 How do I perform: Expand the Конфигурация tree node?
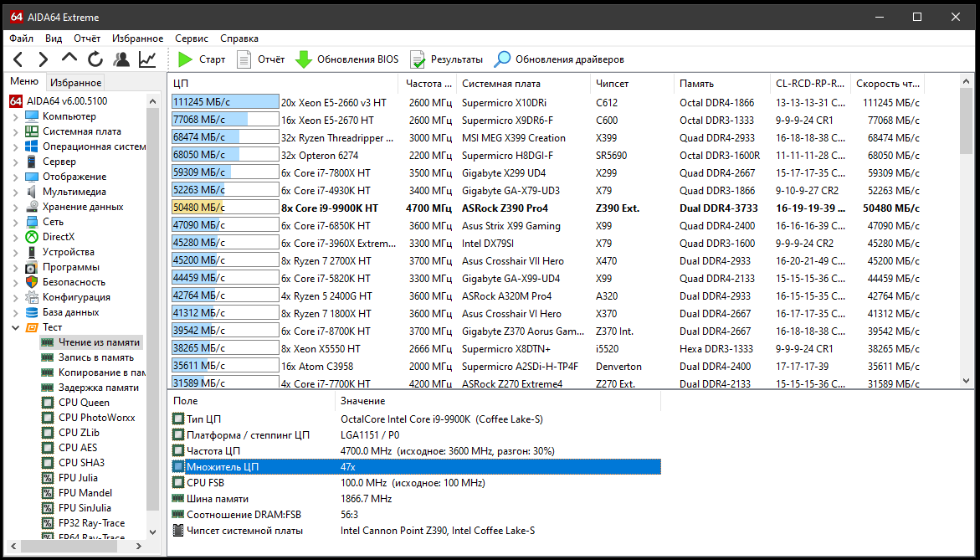click(16, 297)
